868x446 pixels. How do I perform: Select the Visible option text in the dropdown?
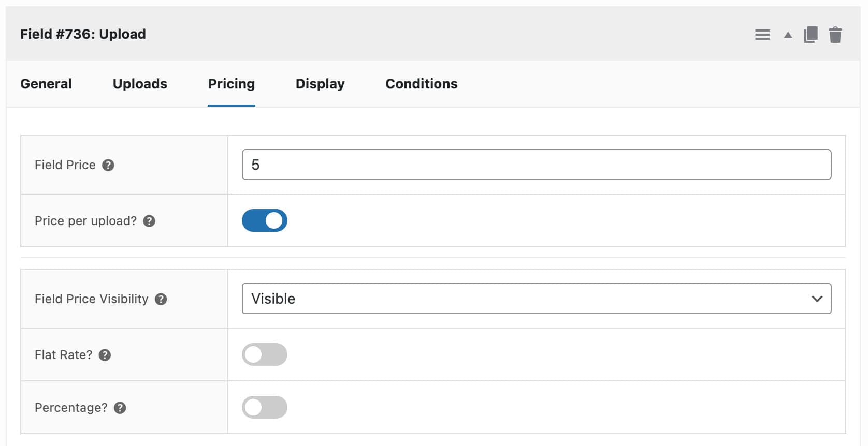pos(273,299)
